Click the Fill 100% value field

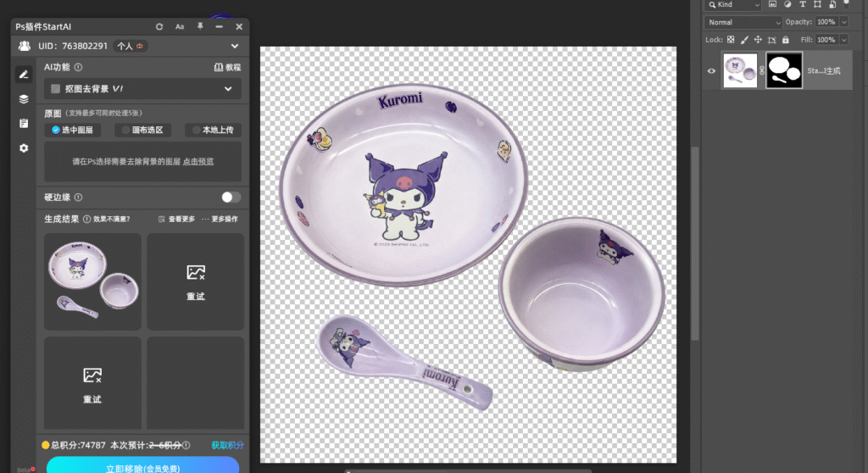826,40
